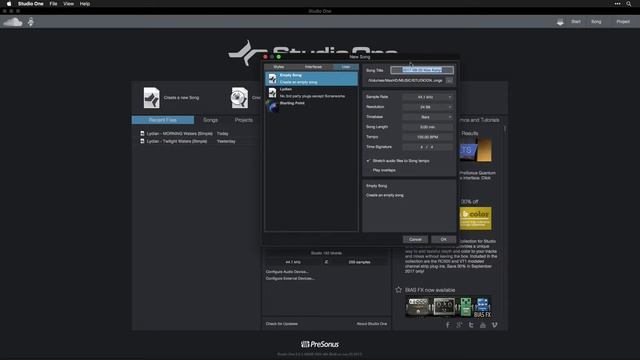Open the BIAS FX pedals banner
The height and width of the screenshot is (360, 640).
pos(448,307)
